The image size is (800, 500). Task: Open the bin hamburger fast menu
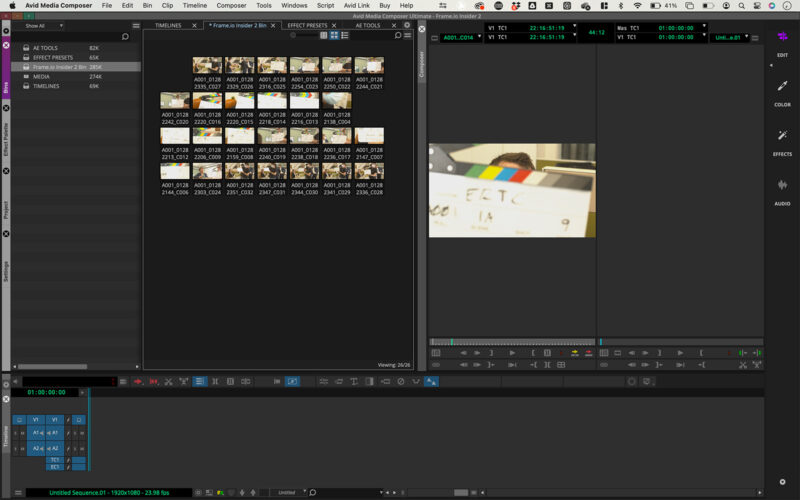408,35
